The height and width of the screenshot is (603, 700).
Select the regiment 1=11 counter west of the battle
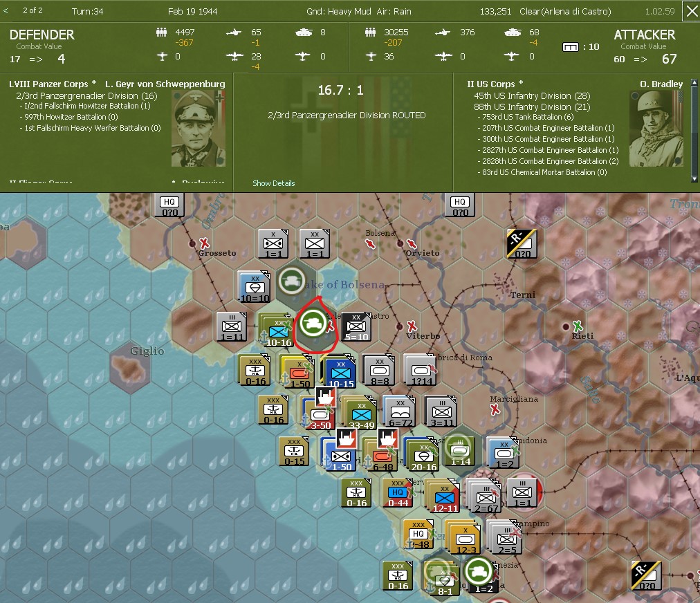231,326
